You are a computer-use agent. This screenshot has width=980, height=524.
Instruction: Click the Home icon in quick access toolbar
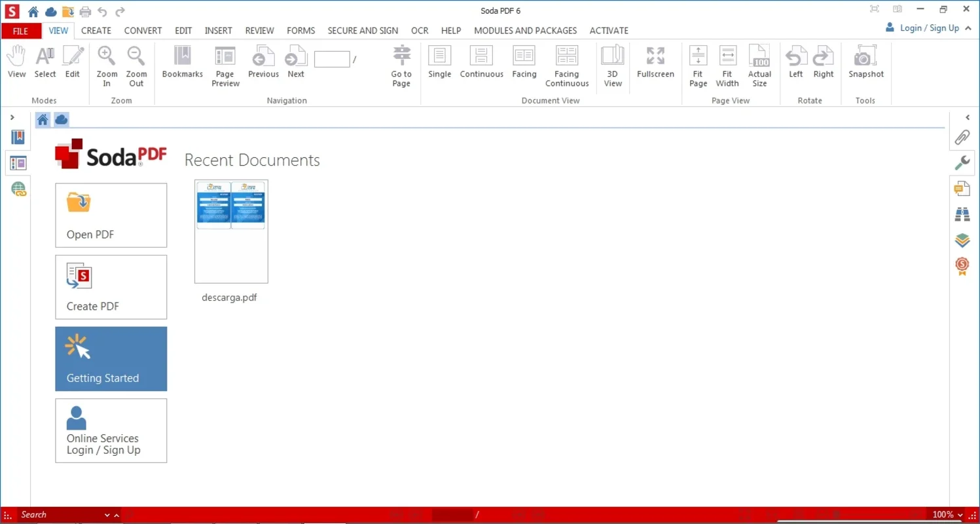[x=33, y=11]
